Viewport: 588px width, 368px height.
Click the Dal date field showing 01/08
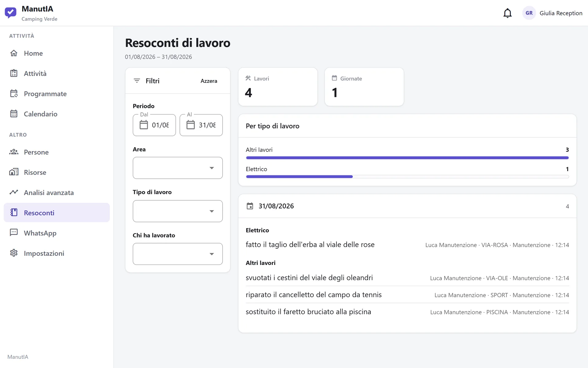tap(154, 125)
